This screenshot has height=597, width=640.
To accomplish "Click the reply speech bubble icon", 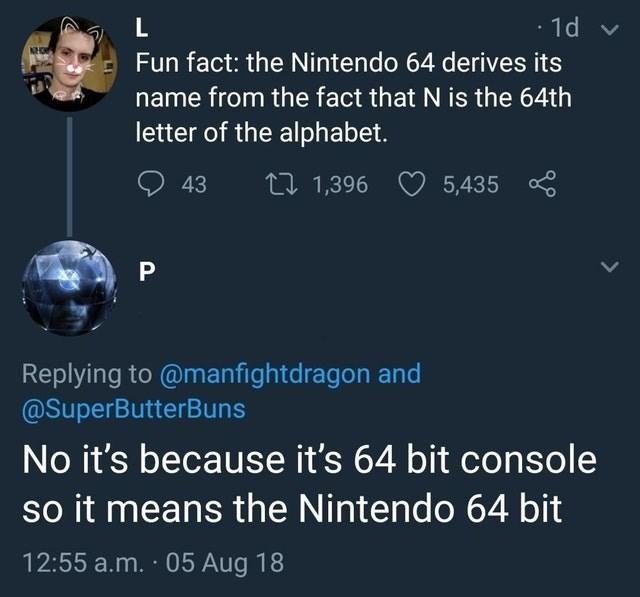I will [x=149, y=184].
